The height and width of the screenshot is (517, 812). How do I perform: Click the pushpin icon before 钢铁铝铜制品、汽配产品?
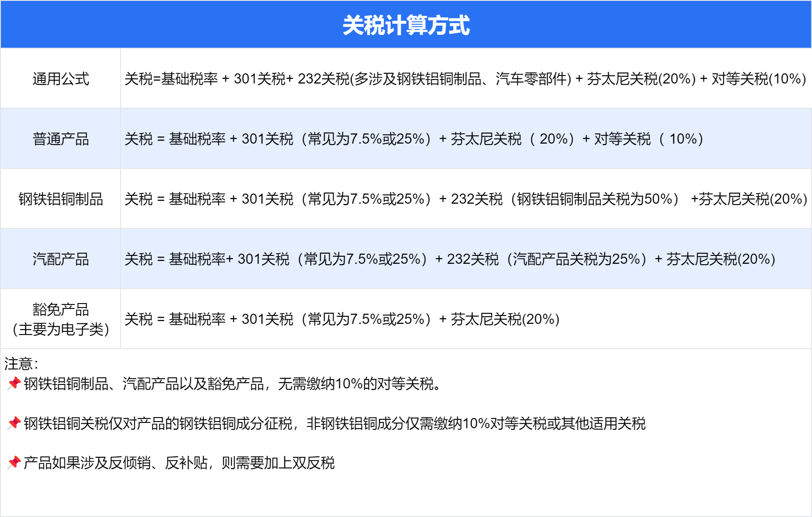tap(14, 384)
